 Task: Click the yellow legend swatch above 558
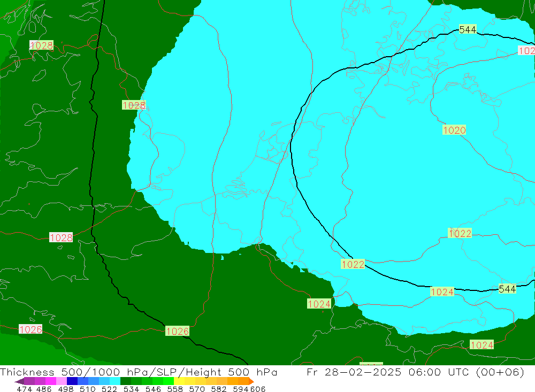179,381
